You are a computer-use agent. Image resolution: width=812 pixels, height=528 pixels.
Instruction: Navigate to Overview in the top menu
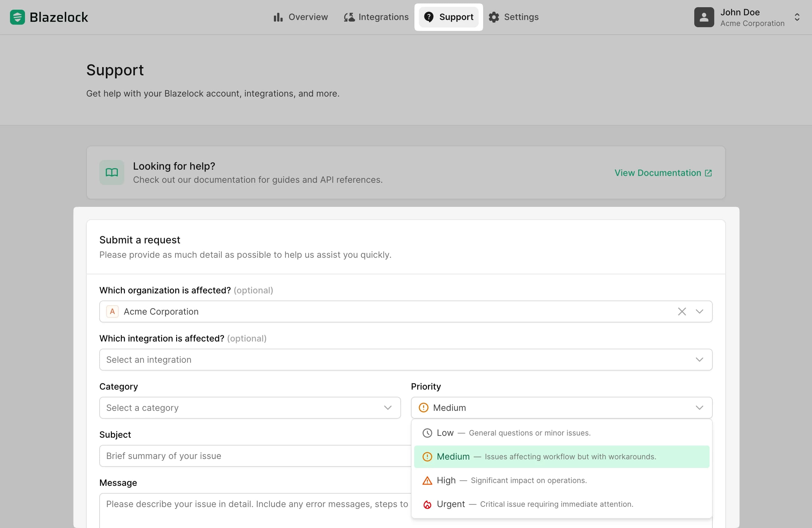(300, 17)
